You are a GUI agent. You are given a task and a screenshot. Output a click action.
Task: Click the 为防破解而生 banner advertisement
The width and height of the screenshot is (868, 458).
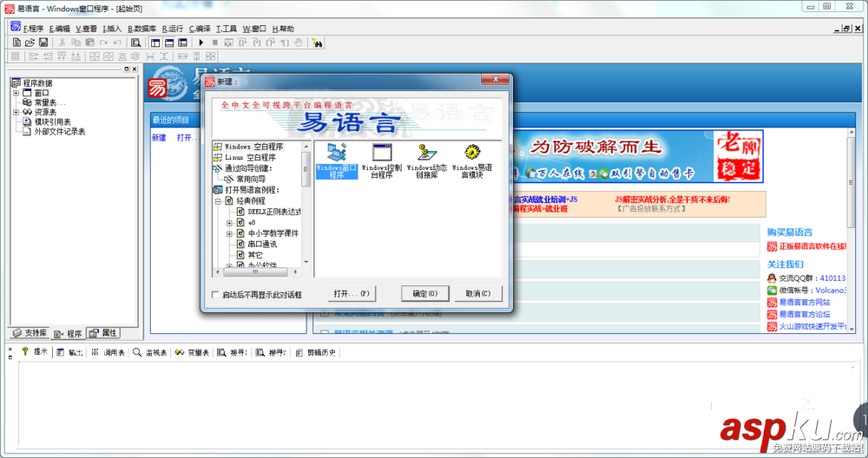(638, 156)
